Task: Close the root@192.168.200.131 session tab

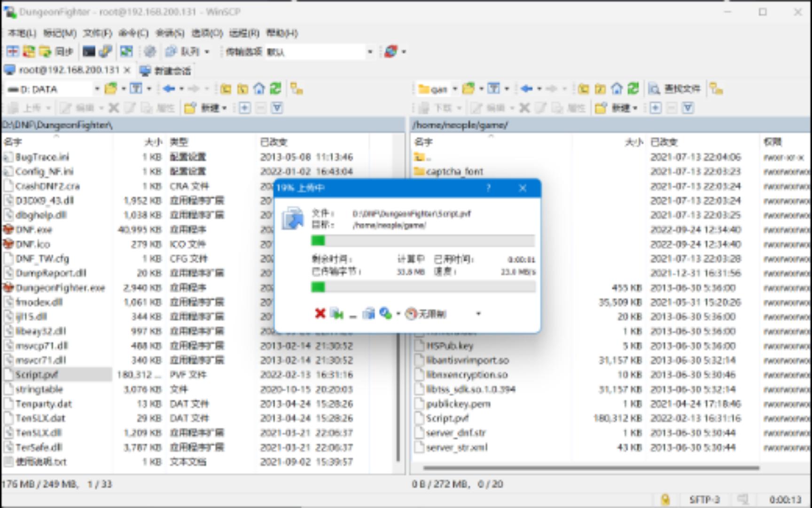Action: 127,71
